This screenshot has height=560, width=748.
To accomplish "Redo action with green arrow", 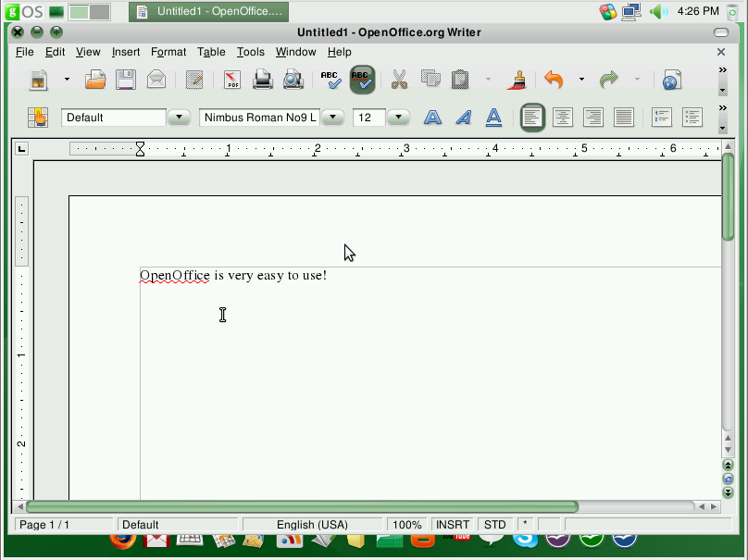I will [609, 80].
